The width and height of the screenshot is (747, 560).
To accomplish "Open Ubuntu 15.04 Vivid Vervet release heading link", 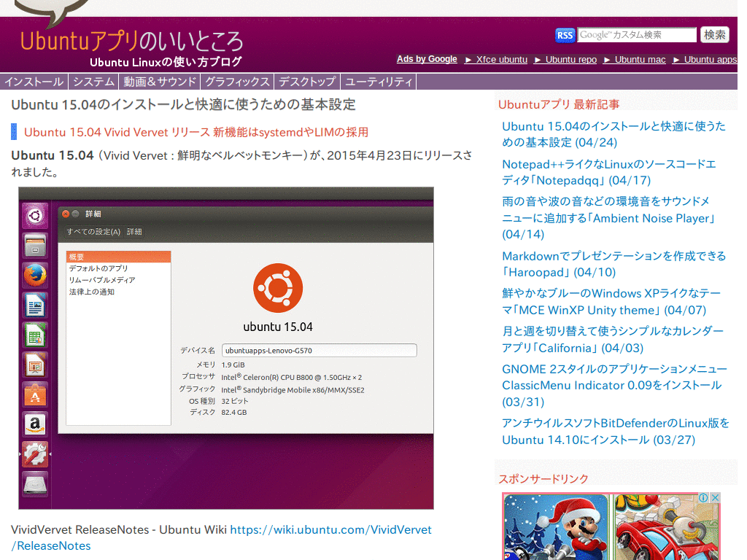I will [x=196, y=133].
